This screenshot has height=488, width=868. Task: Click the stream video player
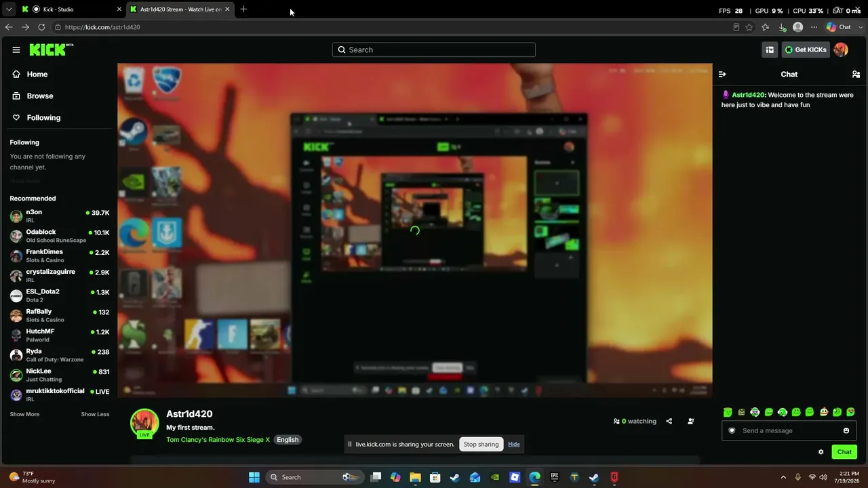point(415,230)
